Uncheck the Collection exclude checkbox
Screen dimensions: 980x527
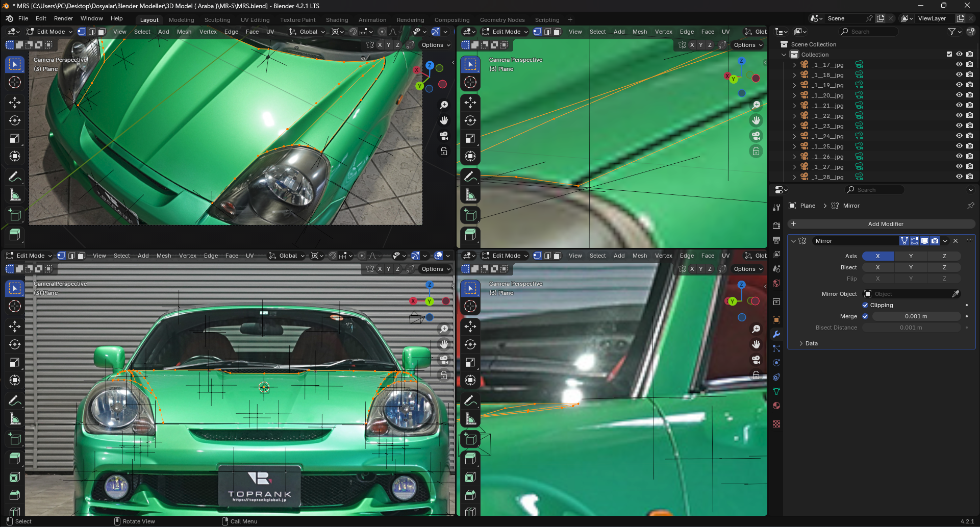(x=949, y=54)
